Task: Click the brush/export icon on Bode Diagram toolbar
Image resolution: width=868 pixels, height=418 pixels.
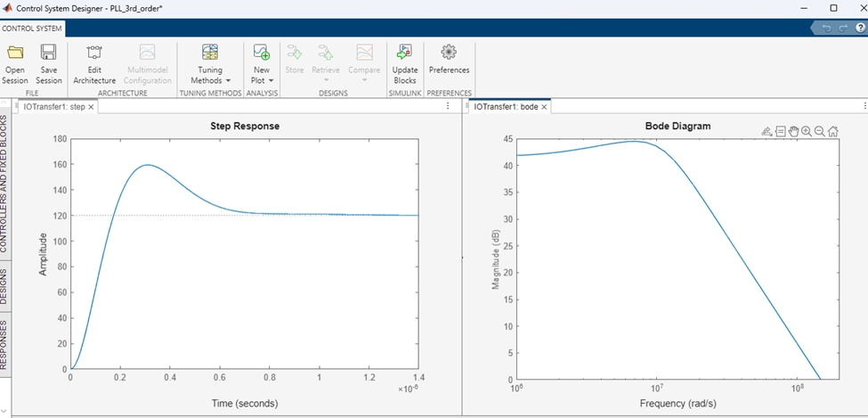Action: click(767, 131)
